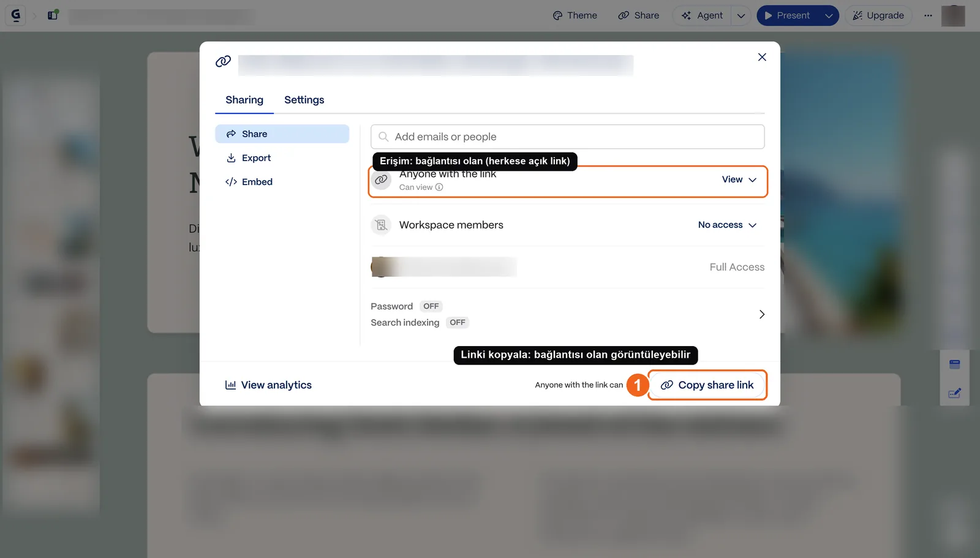Switch to the Sharing tab

[x=244, y=100]
